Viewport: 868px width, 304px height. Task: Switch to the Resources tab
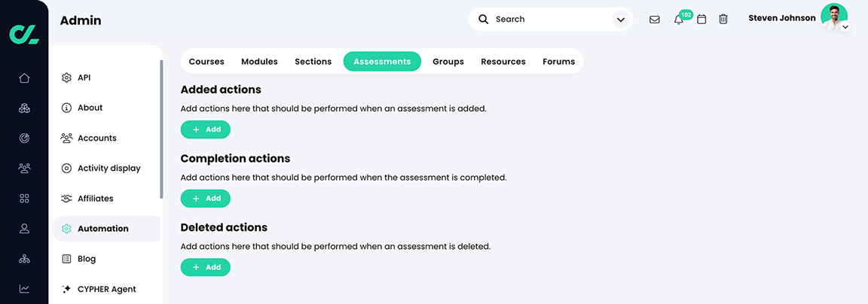click(x=503, y=62)
